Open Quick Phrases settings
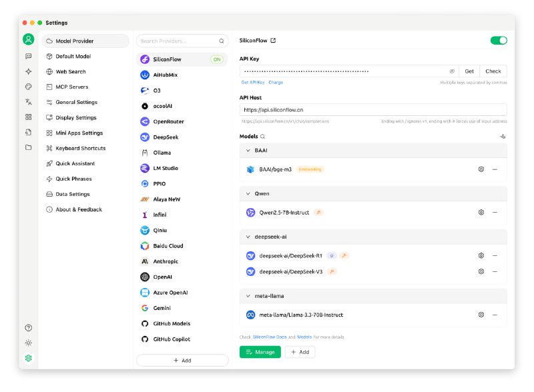534x392 pixels. tap(85, 179)
